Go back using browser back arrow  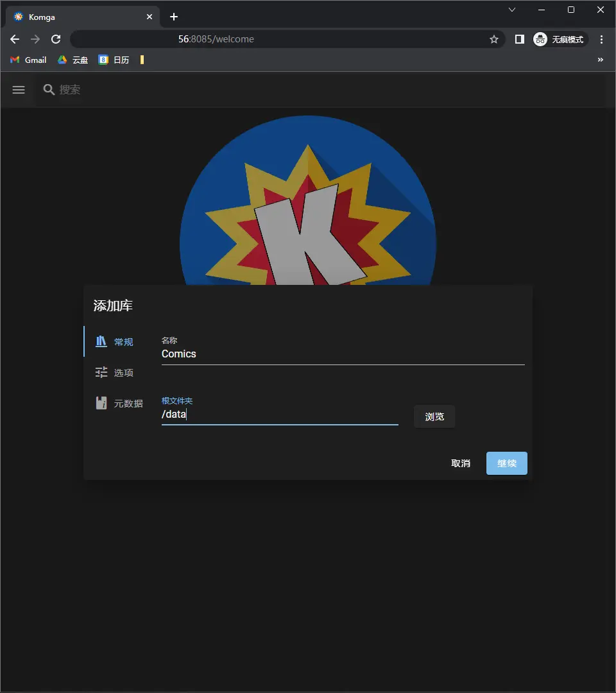pos(15,39)
